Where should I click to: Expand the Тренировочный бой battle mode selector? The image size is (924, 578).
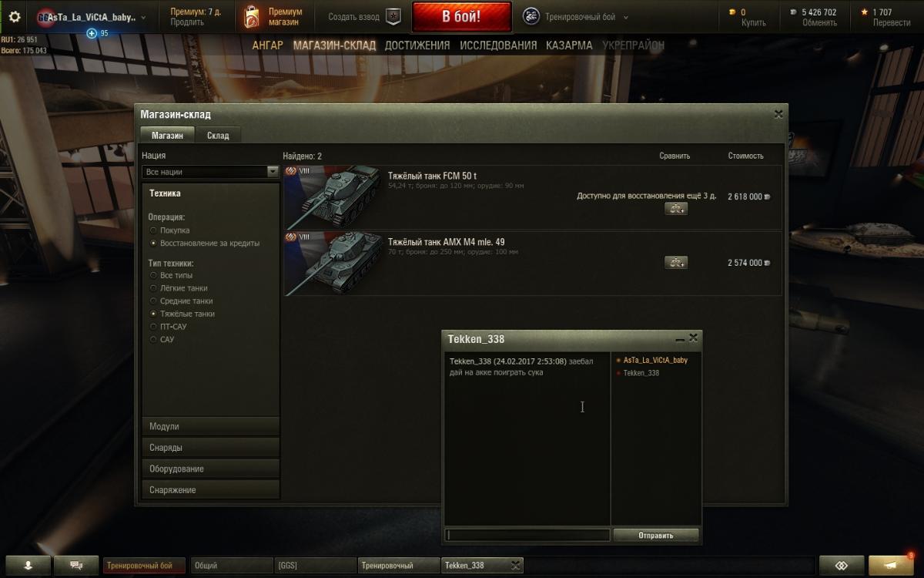click(x=576, y=17)
